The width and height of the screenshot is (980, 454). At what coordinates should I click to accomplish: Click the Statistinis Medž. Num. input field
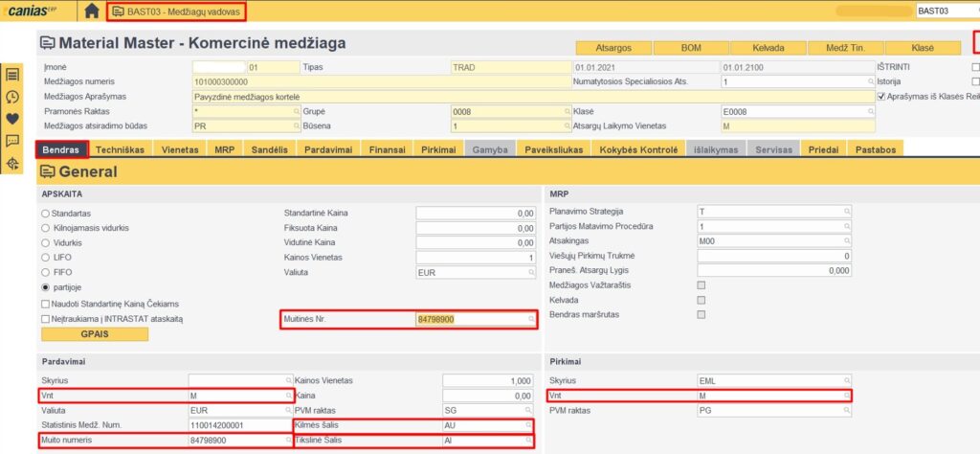click(238, 424)
